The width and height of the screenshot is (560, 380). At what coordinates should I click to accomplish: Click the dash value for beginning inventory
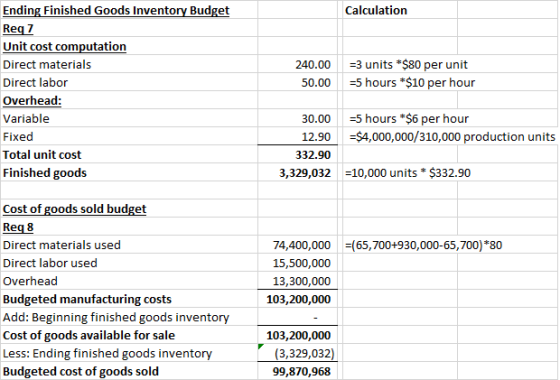[x=298, y=317]
